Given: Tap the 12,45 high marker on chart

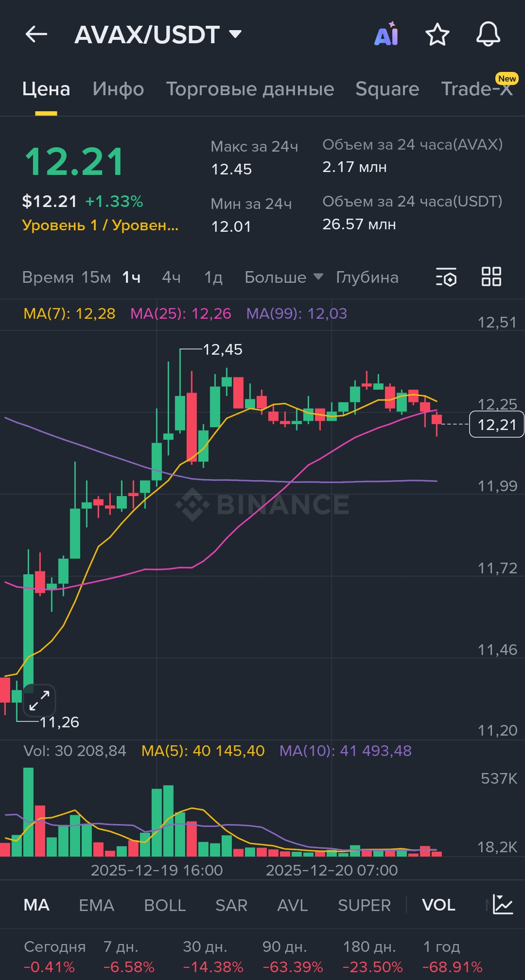Looking at the screenshot, I should [222, 349].
